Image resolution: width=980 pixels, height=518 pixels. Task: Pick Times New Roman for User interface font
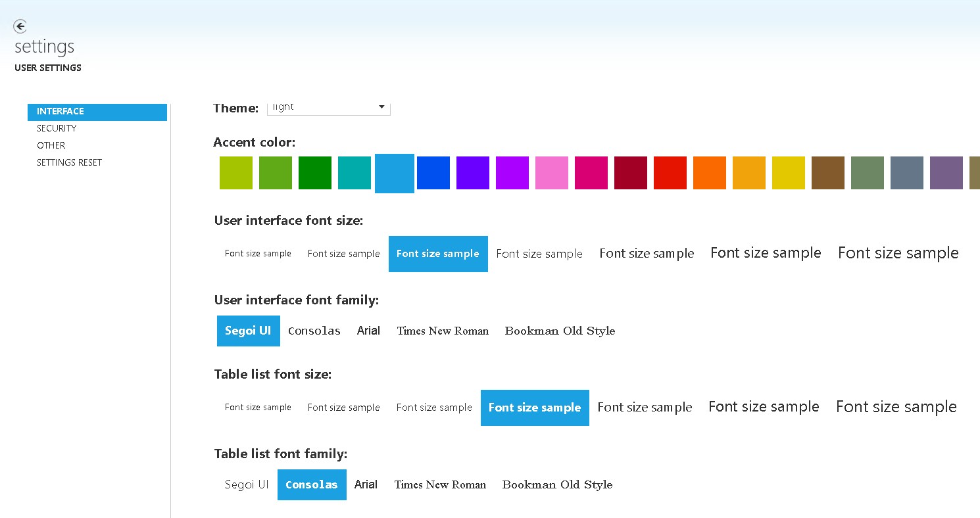click(x=443, y=331)
